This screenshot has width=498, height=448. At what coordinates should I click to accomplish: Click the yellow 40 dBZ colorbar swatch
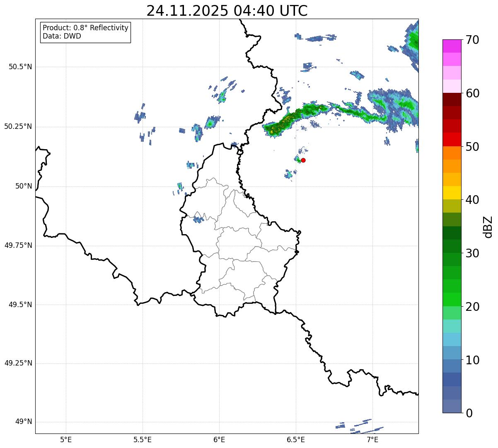[452, 193]
